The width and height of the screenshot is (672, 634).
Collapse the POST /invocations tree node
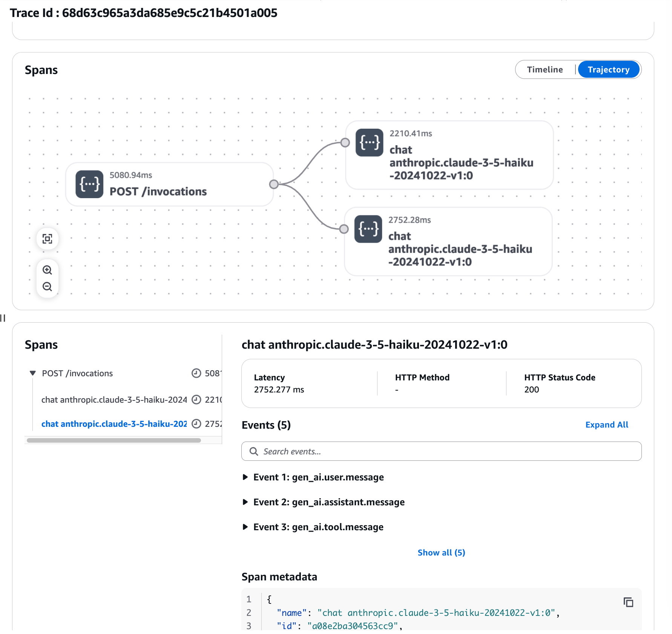(33, 373)
